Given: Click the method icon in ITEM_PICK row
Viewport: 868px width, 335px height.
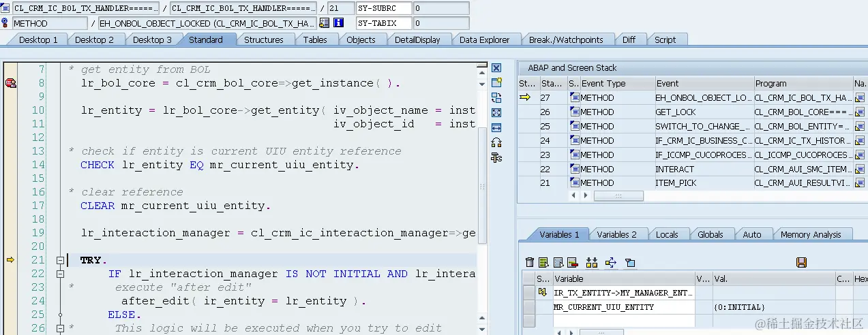Looking at the screenshot, I should pyautogui.click(x=574, y=182).
